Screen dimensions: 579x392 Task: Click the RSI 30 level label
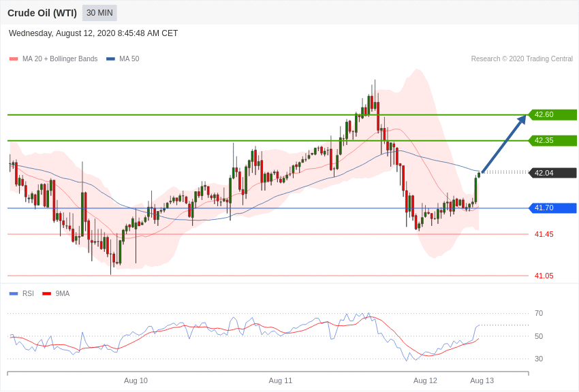tap(539, 359)
